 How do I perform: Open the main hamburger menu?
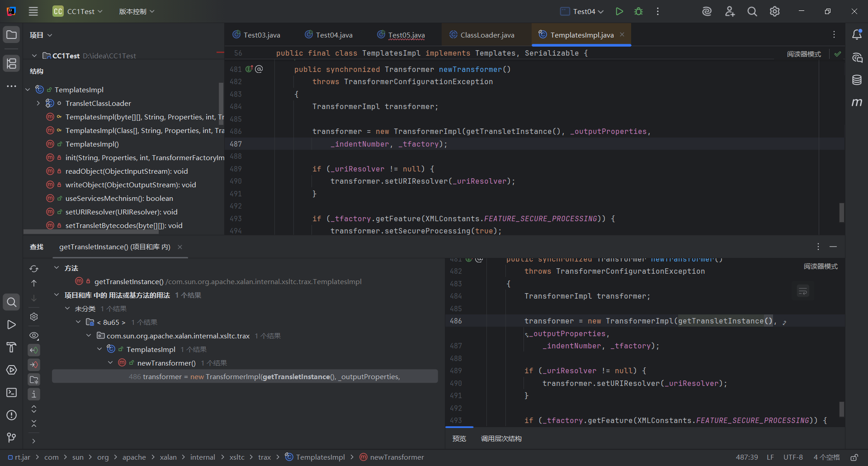(x=33, y=11)
